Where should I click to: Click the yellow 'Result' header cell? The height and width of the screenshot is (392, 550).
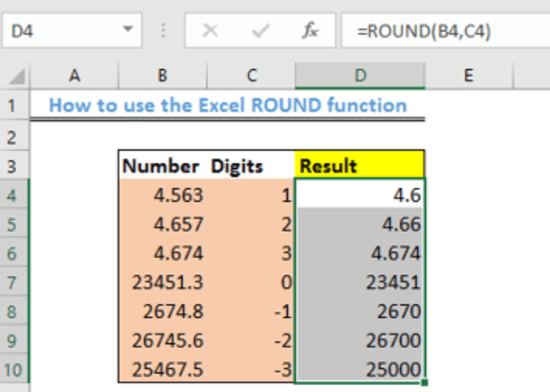pyautogui.click(x=360, y=165)
